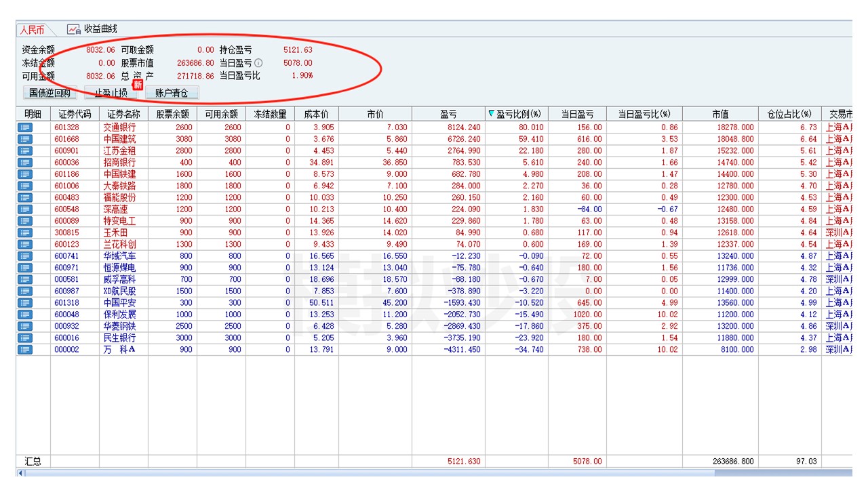
Task: Open detail icon for 华域汽车 row
Action: pos(25,256)
